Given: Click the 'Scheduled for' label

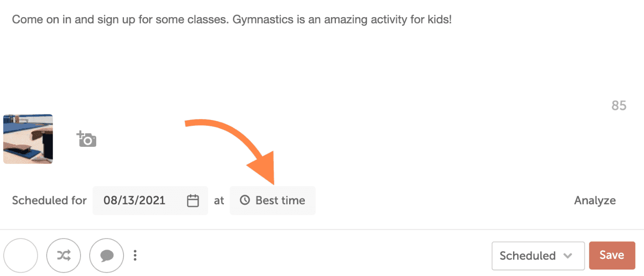Looking at the screenshot, I should 49,201.
